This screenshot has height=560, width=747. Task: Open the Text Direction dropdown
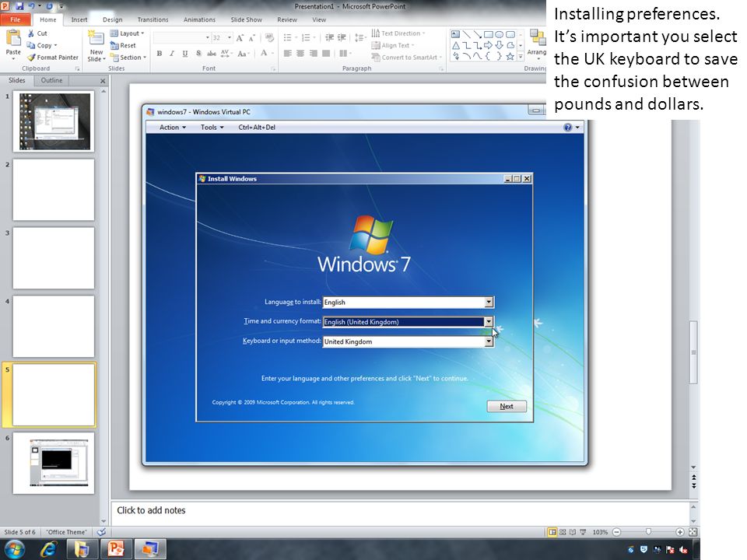point(398,33)
